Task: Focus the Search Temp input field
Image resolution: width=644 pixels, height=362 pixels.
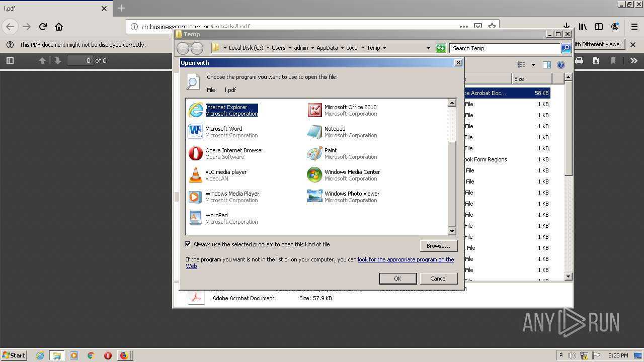Action: tap(505, 48)
